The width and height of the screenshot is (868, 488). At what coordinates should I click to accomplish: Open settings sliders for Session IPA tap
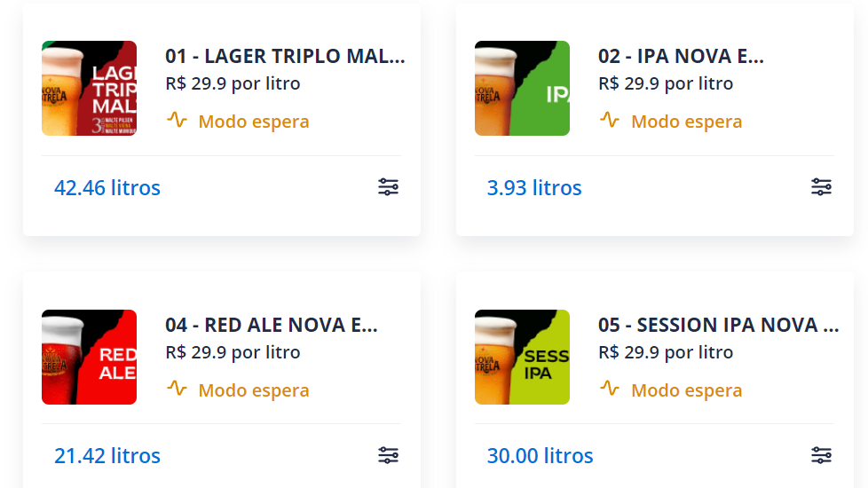[x=821, y=456]
